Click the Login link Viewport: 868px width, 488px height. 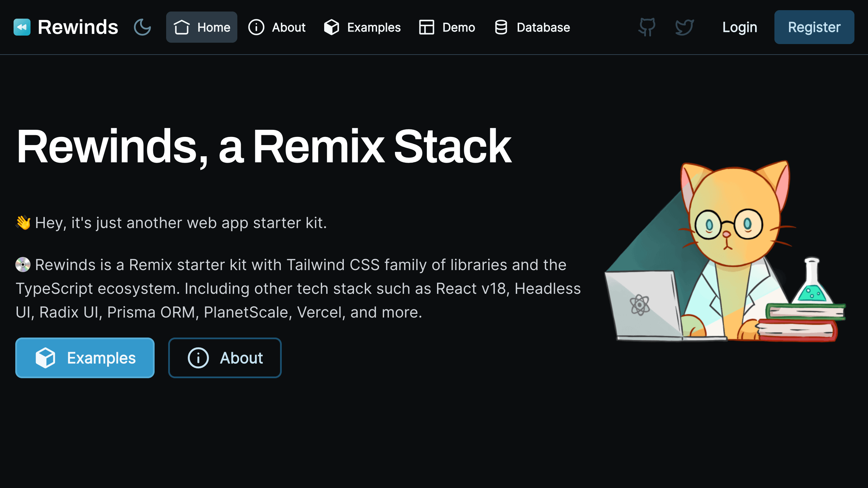[x=739, y=27]
